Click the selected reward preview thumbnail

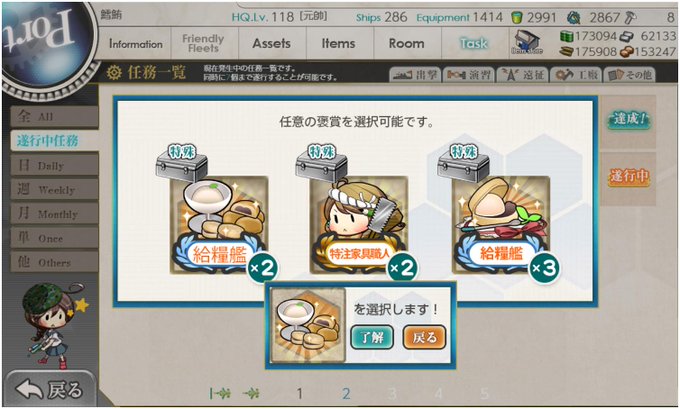click(307, 325)
